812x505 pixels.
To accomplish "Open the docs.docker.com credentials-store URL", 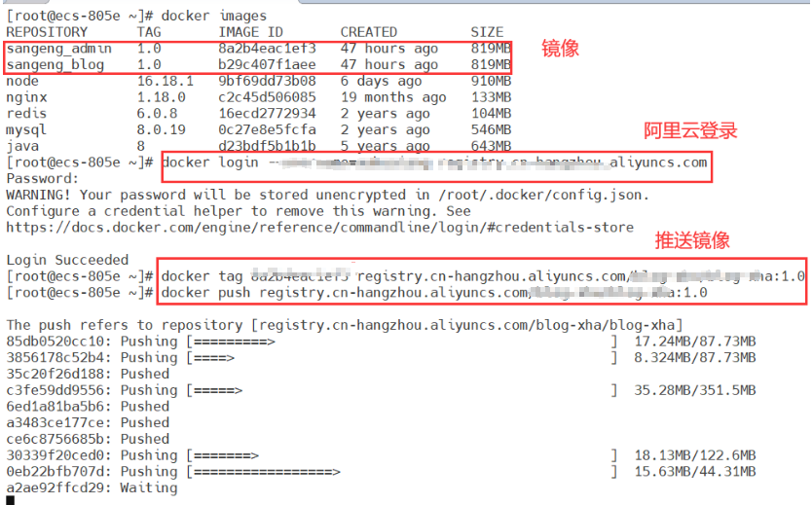I will pyautogui.click(x=320, y=228).
